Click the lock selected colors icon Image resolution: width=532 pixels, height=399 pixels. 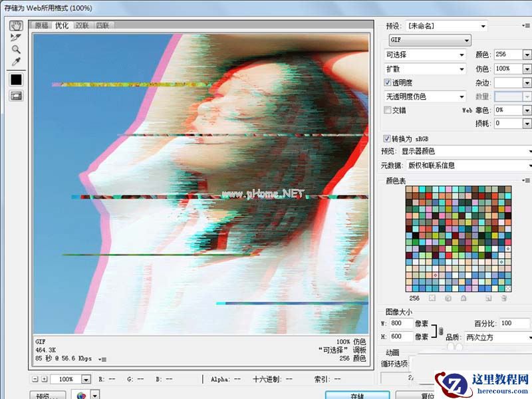click(464, 298)
